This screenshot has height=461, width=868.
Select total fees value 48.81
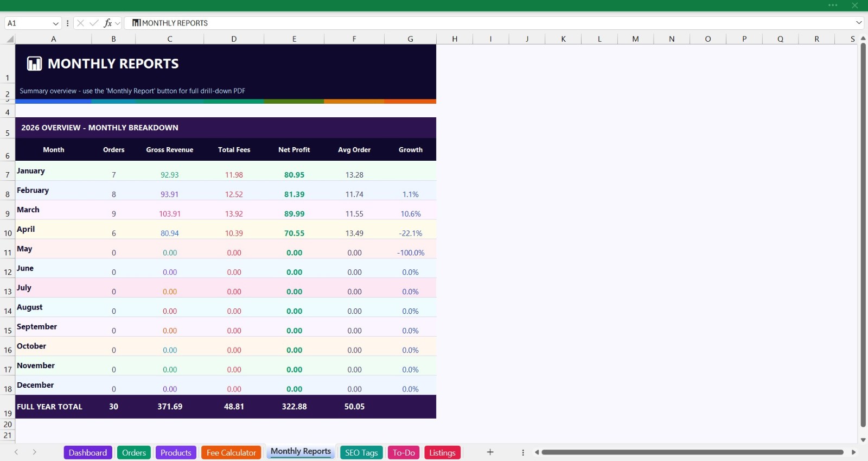(234, 407)
